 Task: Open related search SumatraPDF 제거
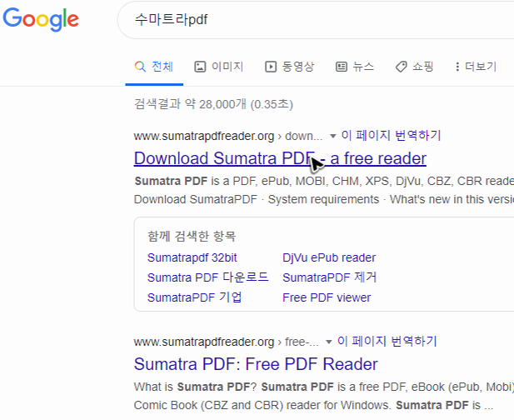click(329, 277)
